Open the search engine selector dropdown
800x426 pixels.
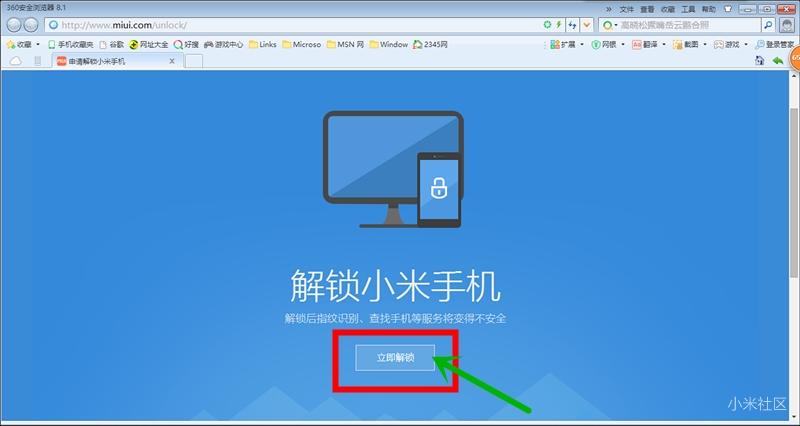point(610,25)
